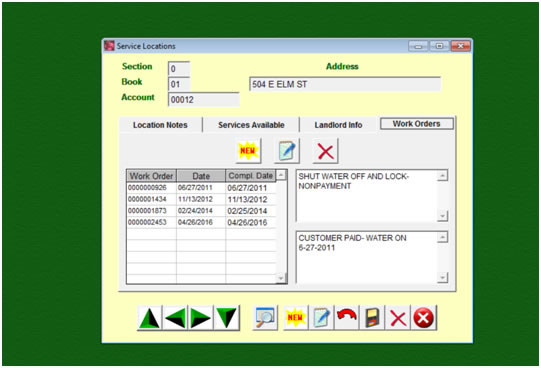Select the Work Orders tab
Image resolution: width=541 pixels, height=368 pixels.
(x=416, y=124)
